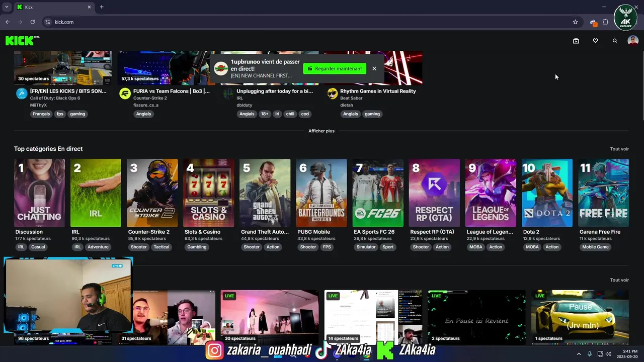The width and height of the screenshot is (644, 362).
Task: Open the IRL category card
Action: pos(96,193)
